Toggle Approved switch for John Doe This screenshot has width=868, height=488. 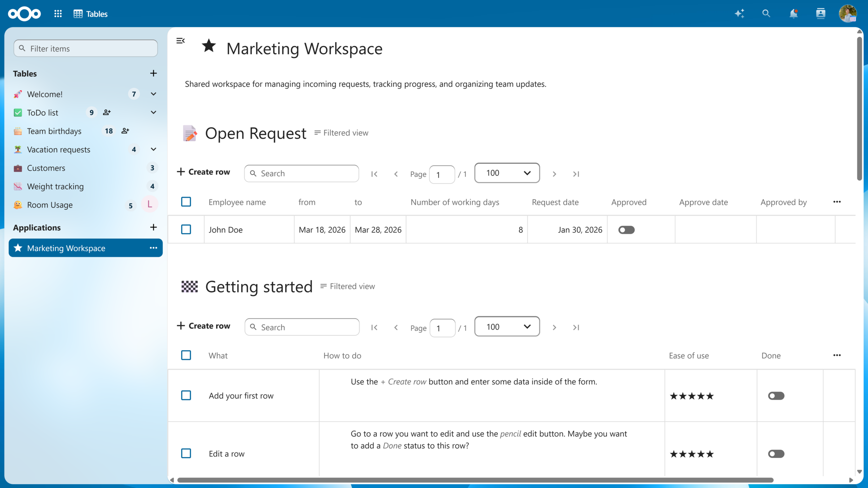(626, 230)
